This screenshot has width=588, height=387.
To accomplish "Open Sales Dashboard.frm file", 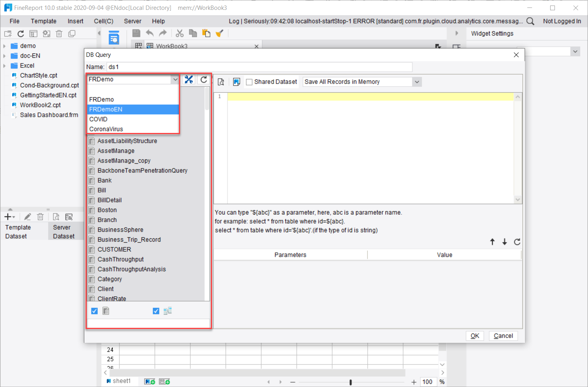I will pyautogui.click(x=49, y=115).
